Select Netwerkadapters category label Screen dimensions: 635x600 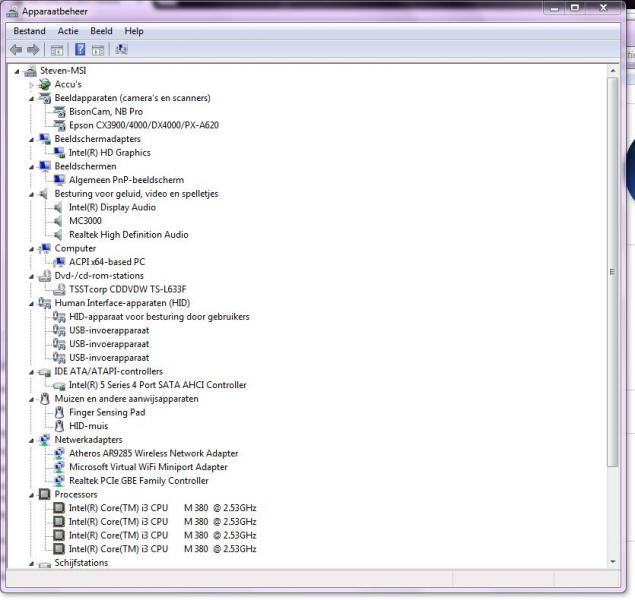pyautogui.click(x=88, y=440)
